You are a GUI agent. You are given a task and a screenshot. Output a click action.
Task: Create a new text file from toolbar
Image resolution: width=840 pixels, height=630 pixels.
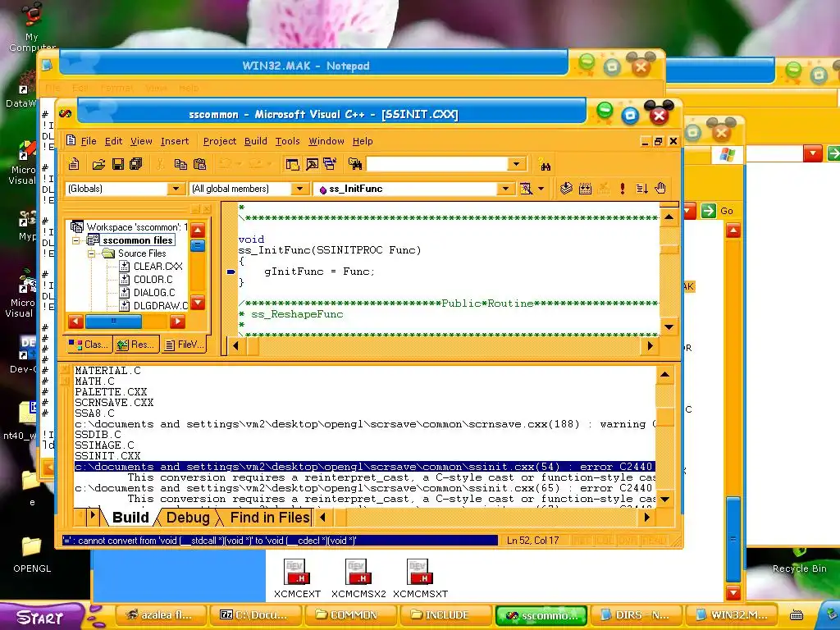pyautogui.click(x=74, y=164)
